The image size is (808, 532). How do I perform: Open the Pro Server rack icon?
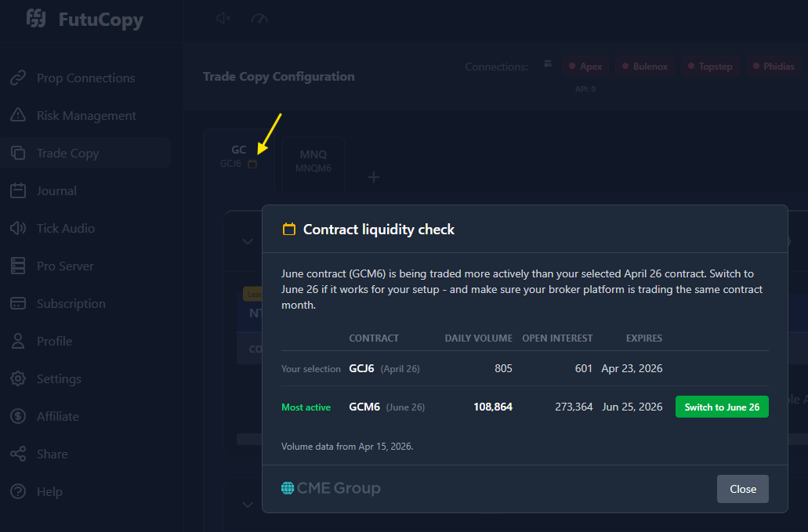coord(18,266)
